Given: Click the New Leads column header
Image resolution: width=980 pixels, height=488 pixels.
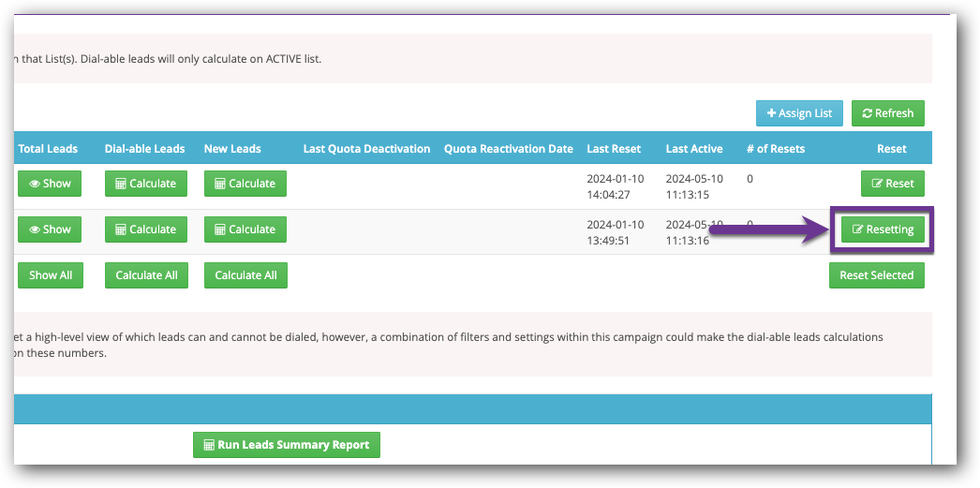Looking at the screenshot, I should (x=232, y=149).
